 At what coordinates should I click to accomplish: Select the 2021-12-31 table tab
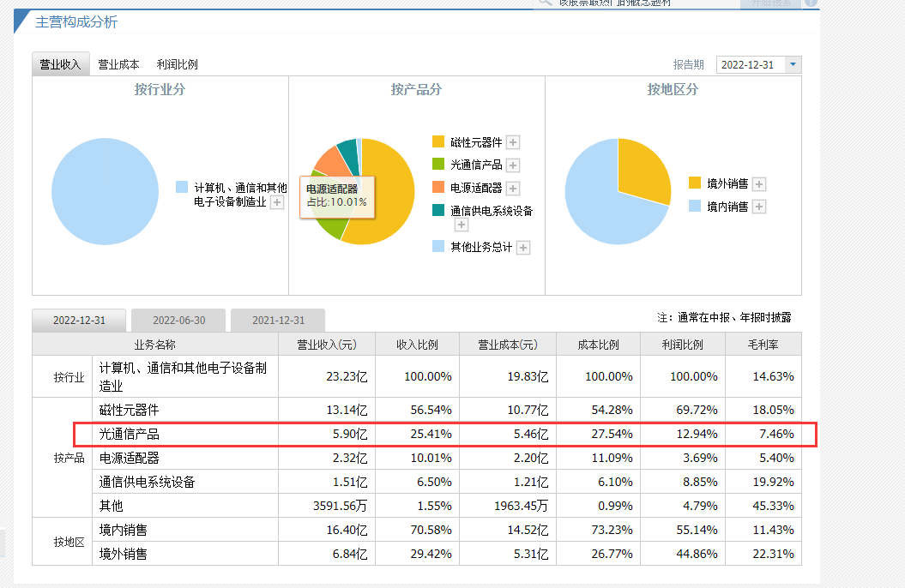click(278, 321)
